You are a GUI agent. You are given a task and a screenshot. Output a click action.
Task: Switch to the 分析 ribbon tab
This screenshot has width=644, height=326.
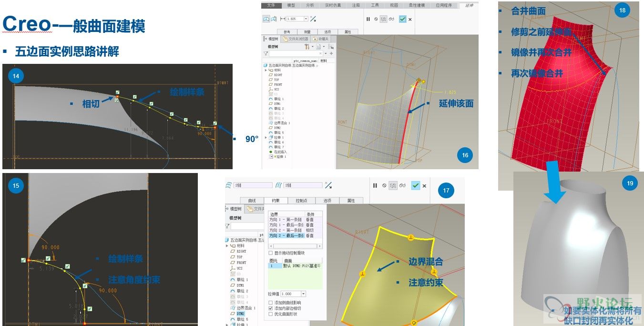pos(310,5)
